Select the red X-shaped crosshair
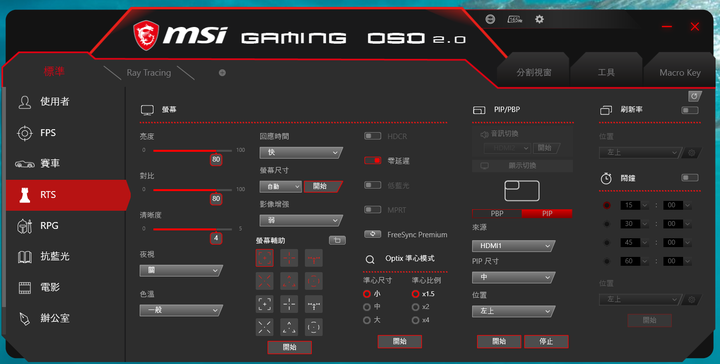Image resolution: width=720 pixels, height=364 pixels. click(x=264, y=281)
